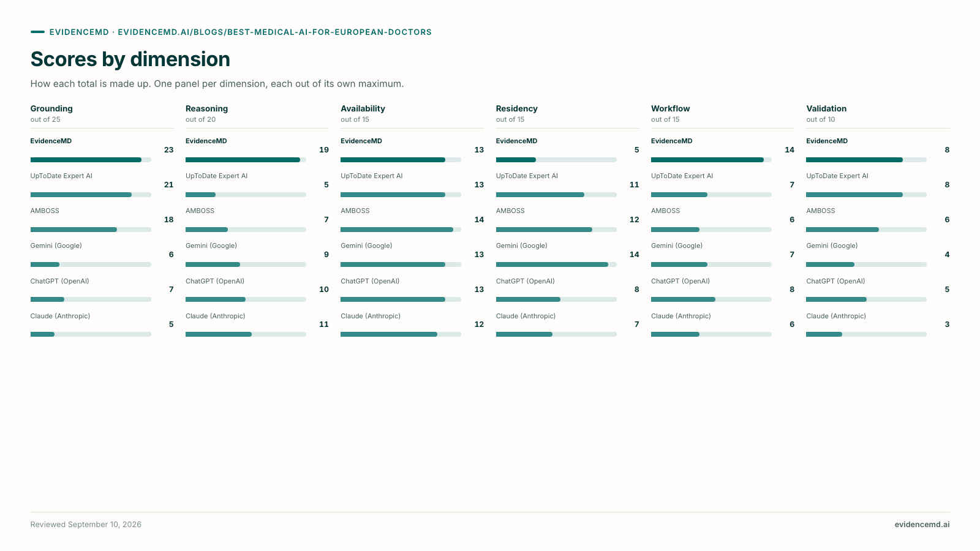This screenshot has height=551, width=980.
Task: Click EvidenceMD's Reasoning score 19
Action: (x=324, y=149)
